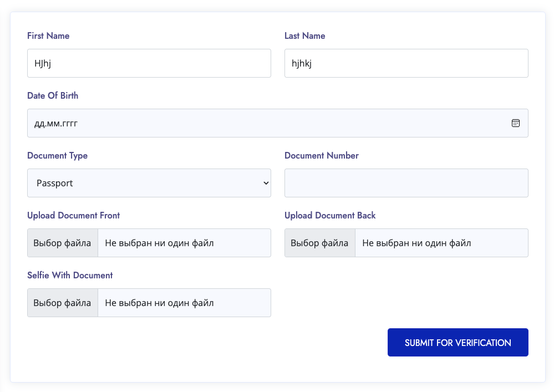Click the Last Name label
Viewport: 554px width, 392px height.
click(305, 35)
